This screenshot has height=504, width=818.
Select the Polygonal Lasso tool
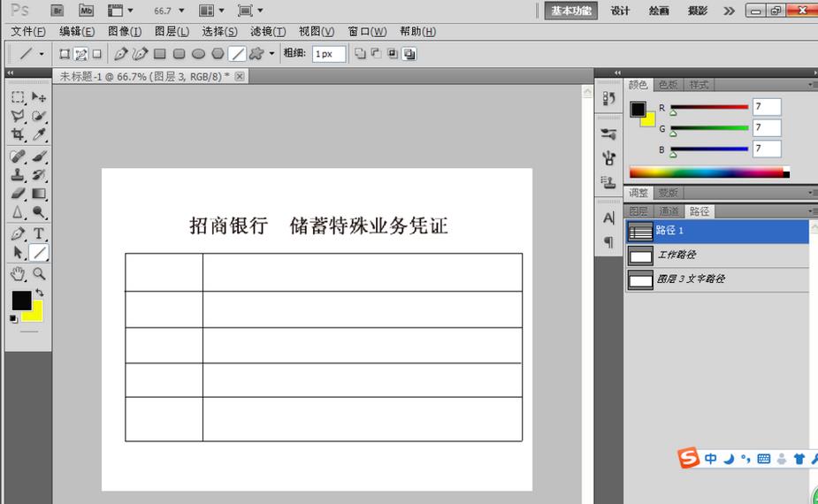(x=18, y=116)
